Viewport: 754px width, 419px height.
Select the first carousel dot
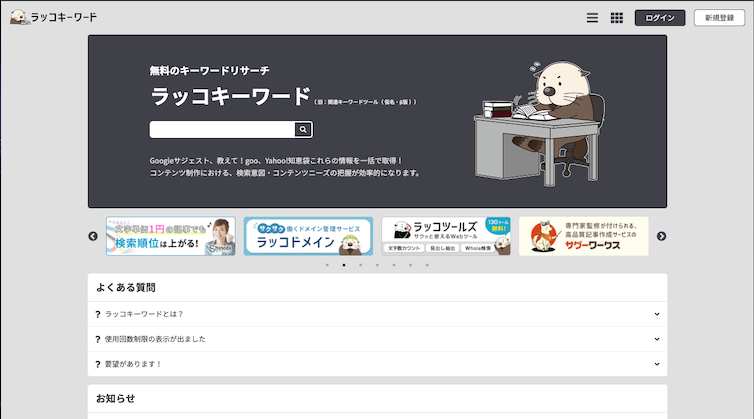click(327, 265)
